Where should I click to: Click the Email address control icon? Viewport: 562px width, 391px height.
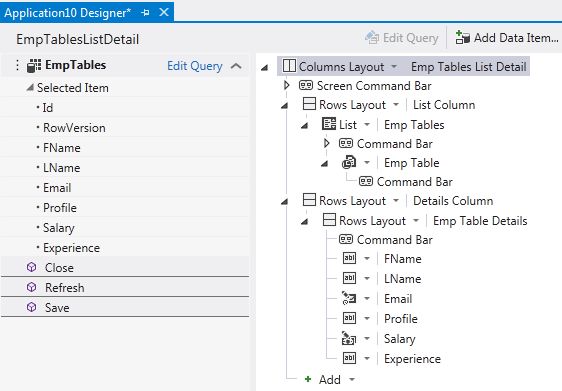point(349,298)
